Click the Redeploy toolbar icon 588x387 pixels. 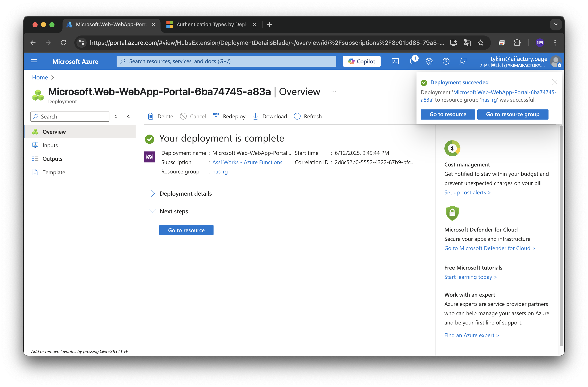point(216,116)
